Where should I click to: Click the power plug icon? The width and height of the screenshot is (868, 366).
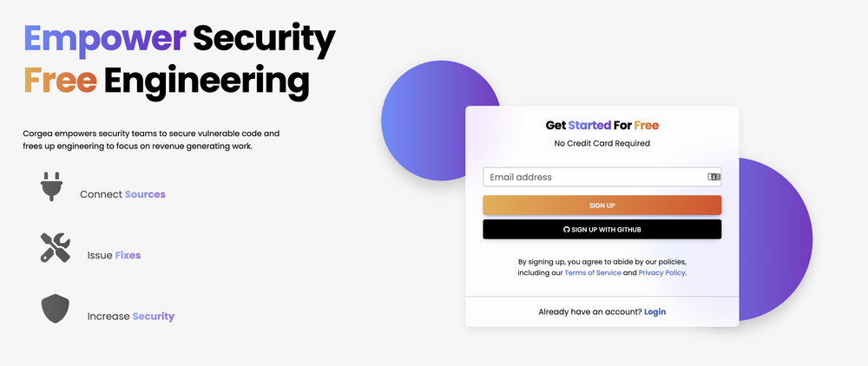pyautogui.click(x=51, y=186)
